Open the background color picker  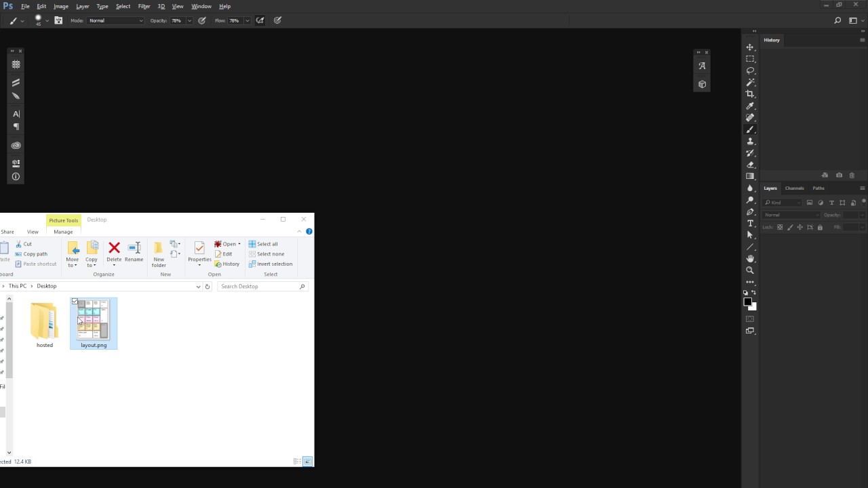tap(753, 308)
